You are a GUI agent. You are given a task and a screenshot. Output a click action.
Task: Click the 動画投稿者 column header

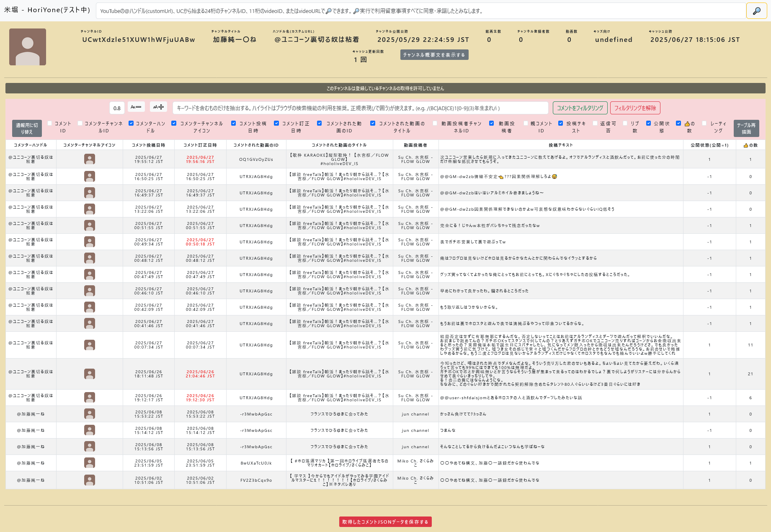pos(415,145)
